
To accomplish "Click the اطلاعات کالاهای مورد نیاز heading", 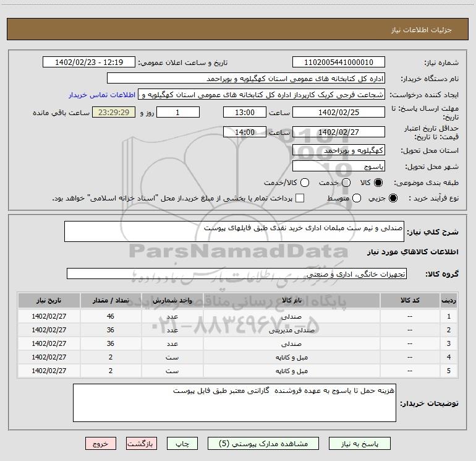I will [x=412, y=252].
